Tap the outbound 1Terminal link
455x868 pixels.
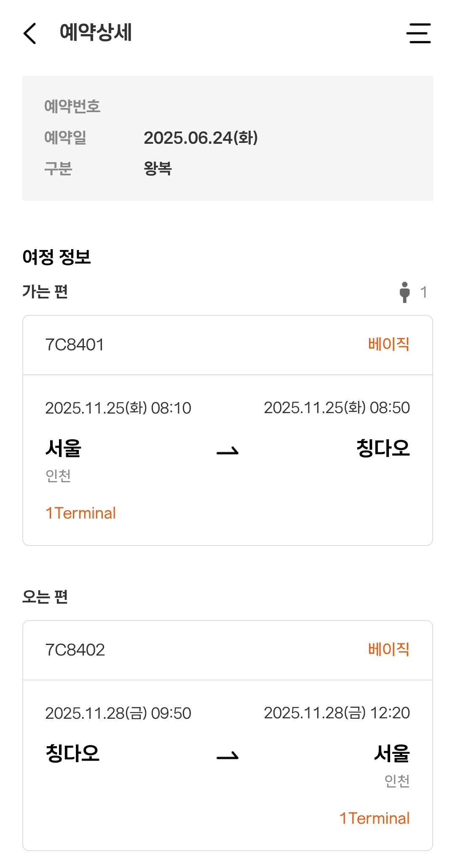tap(80, 513)
